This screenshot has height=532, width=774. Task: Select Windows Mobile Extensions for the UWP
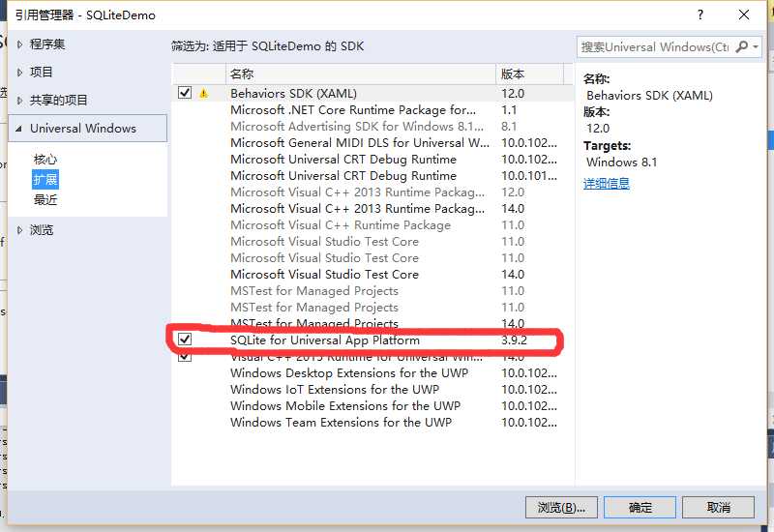coord(372,405)
